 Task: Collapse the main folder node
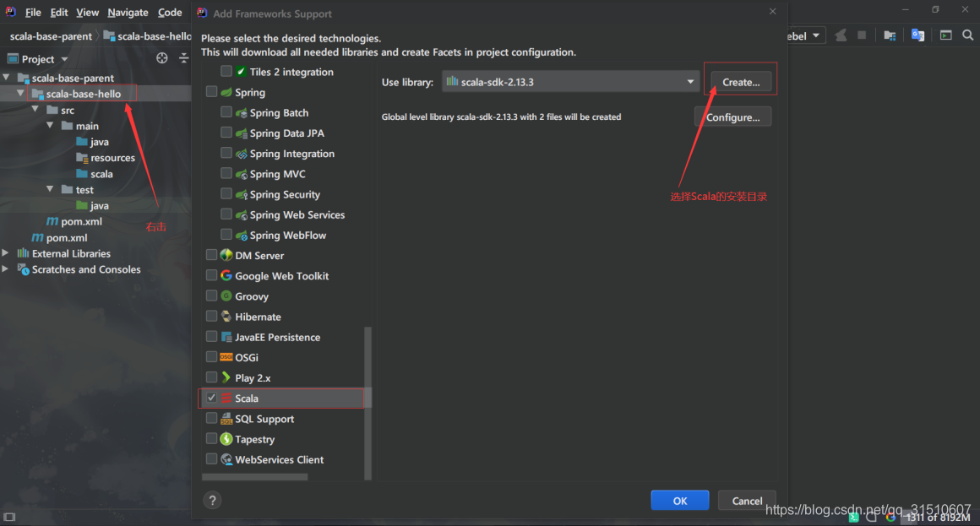click(50, 126)
